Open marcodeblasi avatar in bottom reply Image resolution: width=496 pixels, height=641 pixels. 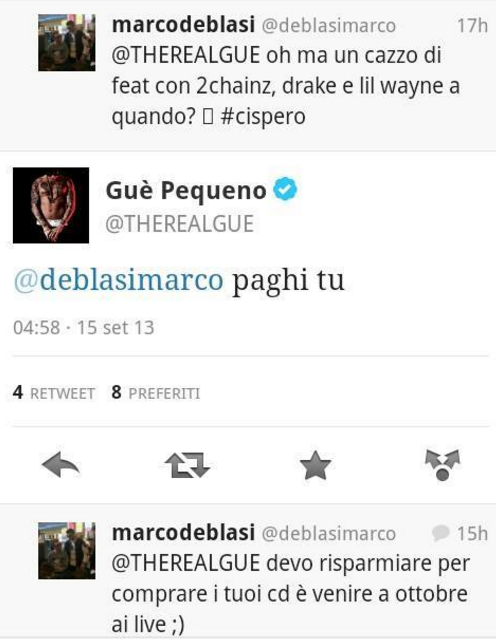(x=67, y=551)
